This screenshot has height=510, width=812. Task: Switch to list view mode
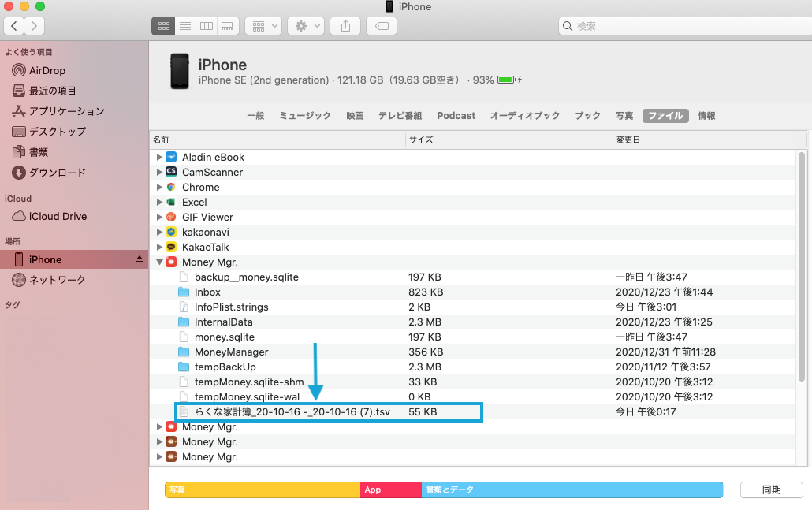185,26
